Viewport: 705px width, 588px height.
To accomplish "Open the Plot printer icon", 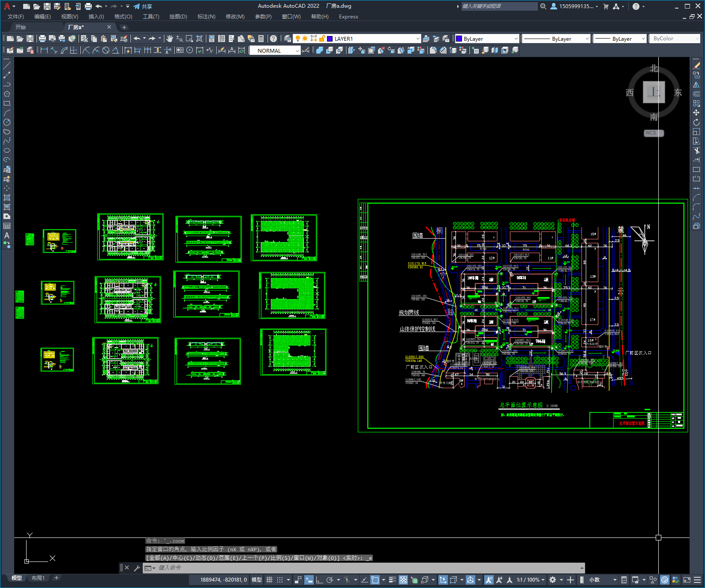I will (x=42, y=39).
